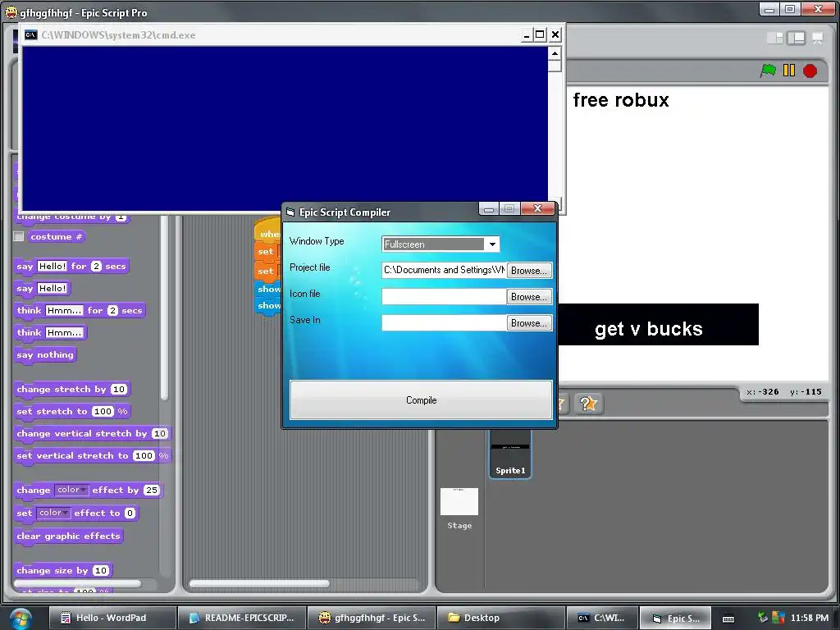Click the 'set stretch to 100 %' block
Viewport: 840px width, 630px height.
pyautogui.click(x=72, y=412)
